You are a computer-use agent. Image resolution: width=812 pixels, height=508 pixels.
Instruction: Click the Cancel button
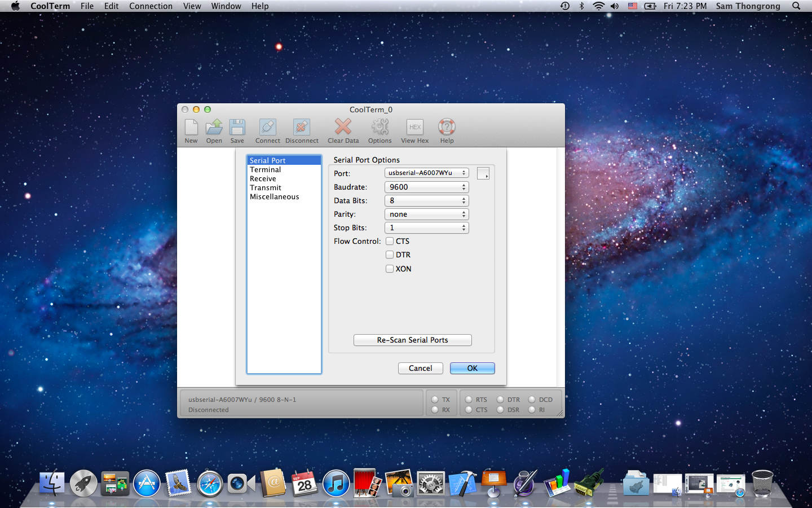421,368
